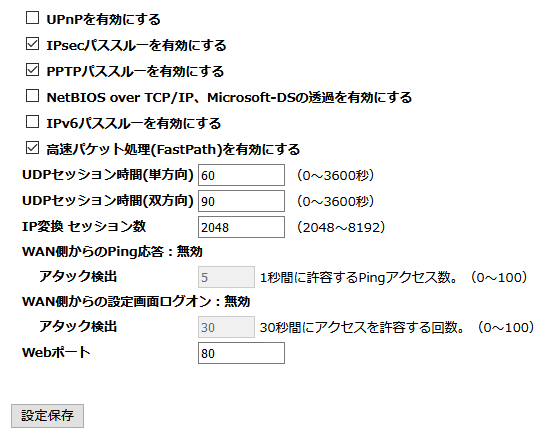Uncheck PPTP passthrough checkbox

tap(32, 70)
